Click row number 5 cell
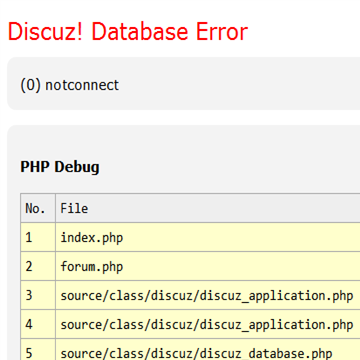The height and width of the screenshot is (360, 360). point(38,350)
